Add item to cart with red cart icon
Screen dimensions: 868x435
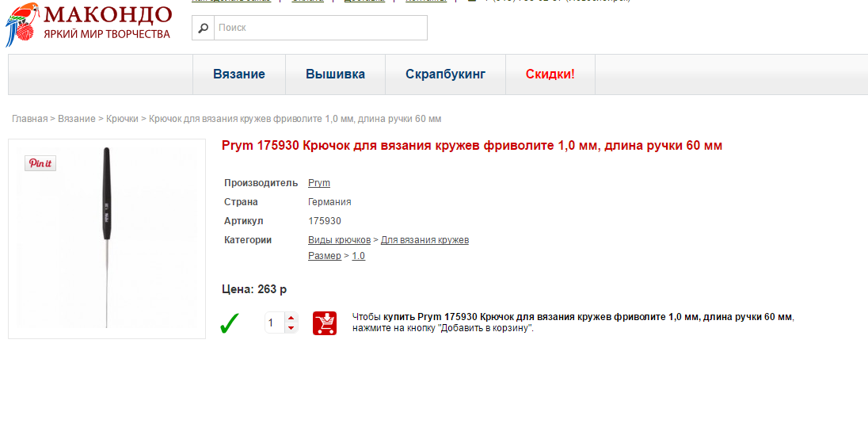click(x=325, y=323)
